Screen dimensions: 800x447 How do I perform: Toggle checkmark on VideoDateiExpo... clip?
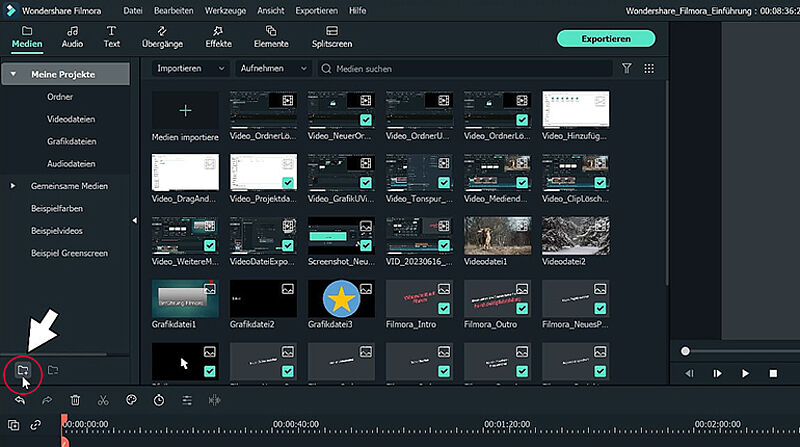(x=288, y=245)
